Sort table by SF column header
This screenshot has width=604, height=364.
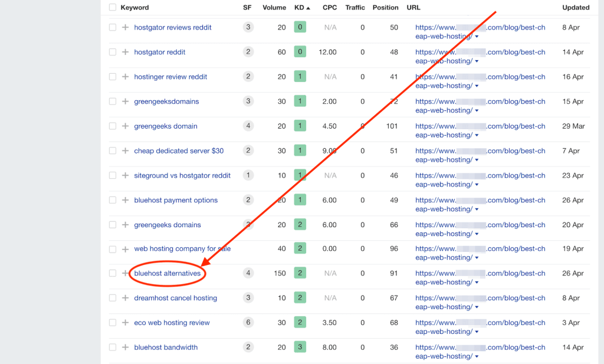point(247,7)
